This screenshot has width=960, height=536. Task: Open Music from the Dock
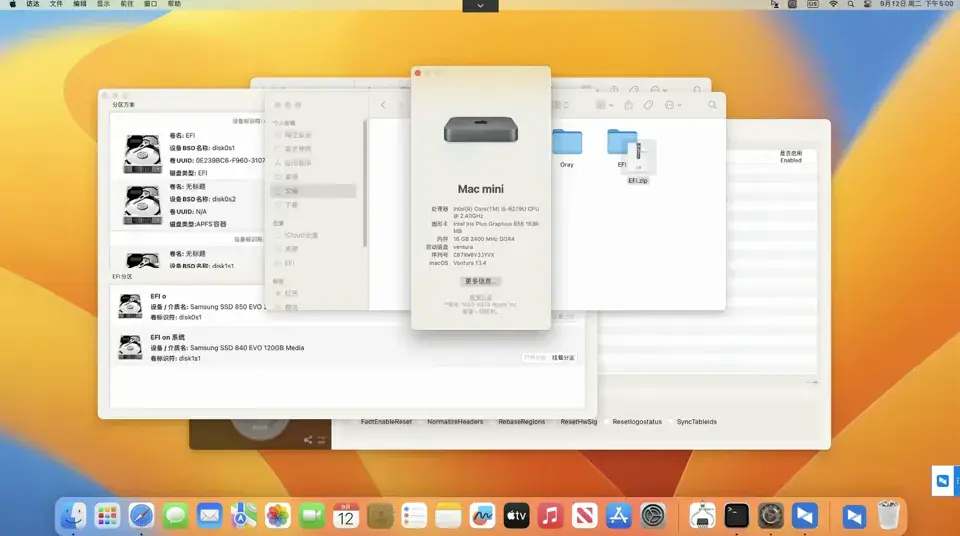pyautogui.click(x=550, y=516)
